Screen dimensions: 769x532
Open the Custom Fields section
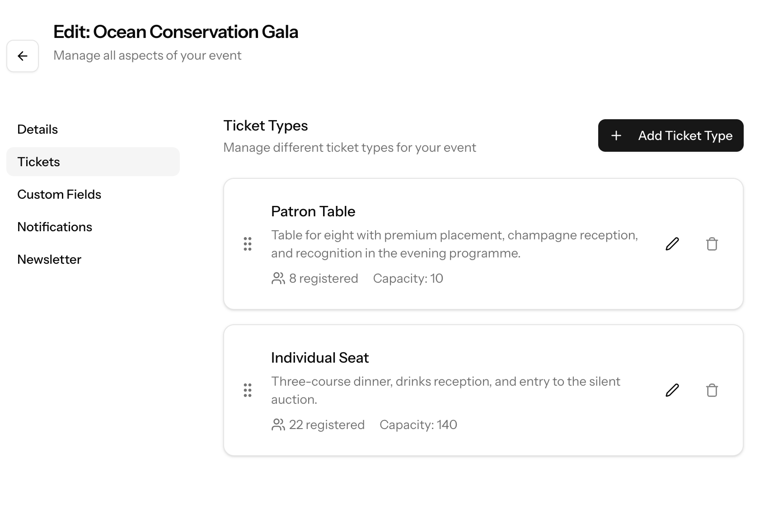59,194
